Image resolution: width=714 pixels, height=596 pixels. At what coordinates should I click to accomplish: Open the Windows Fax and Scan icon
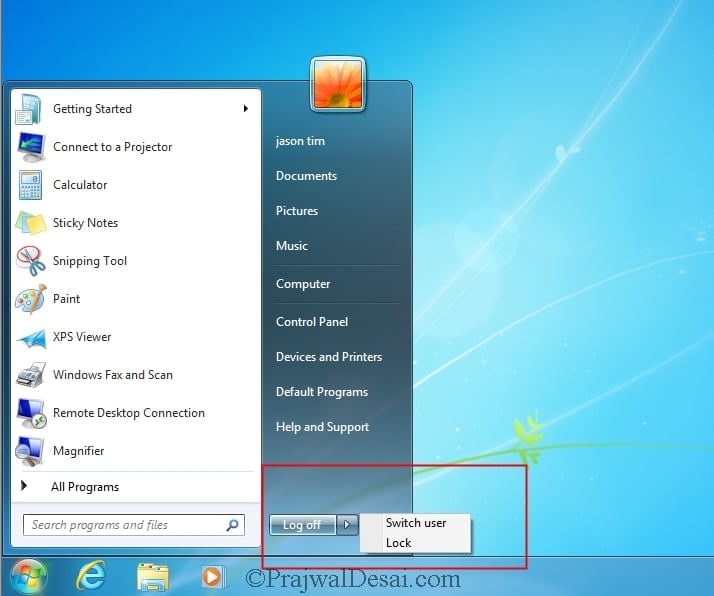click(x=31, y=375)
